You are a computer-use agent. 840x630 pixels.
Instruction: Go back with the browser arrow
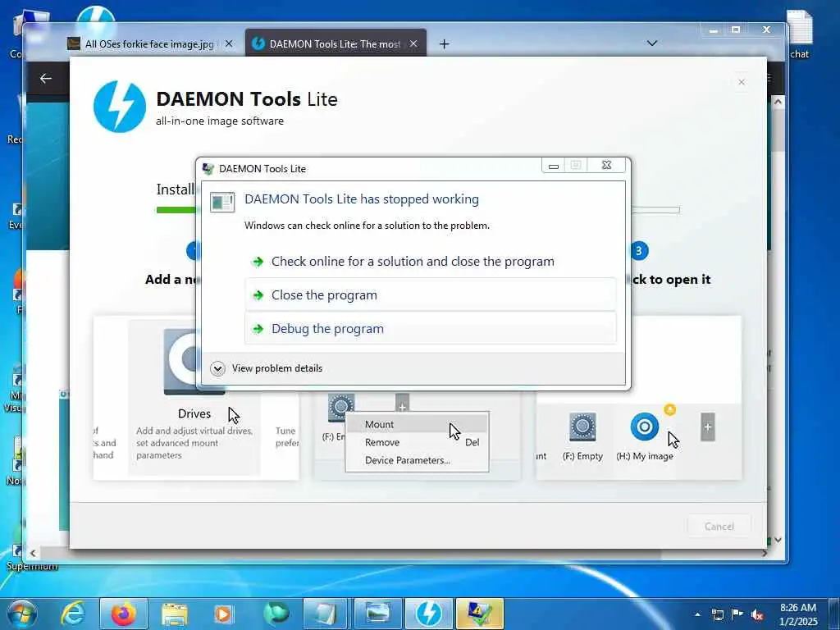(46, 78)
